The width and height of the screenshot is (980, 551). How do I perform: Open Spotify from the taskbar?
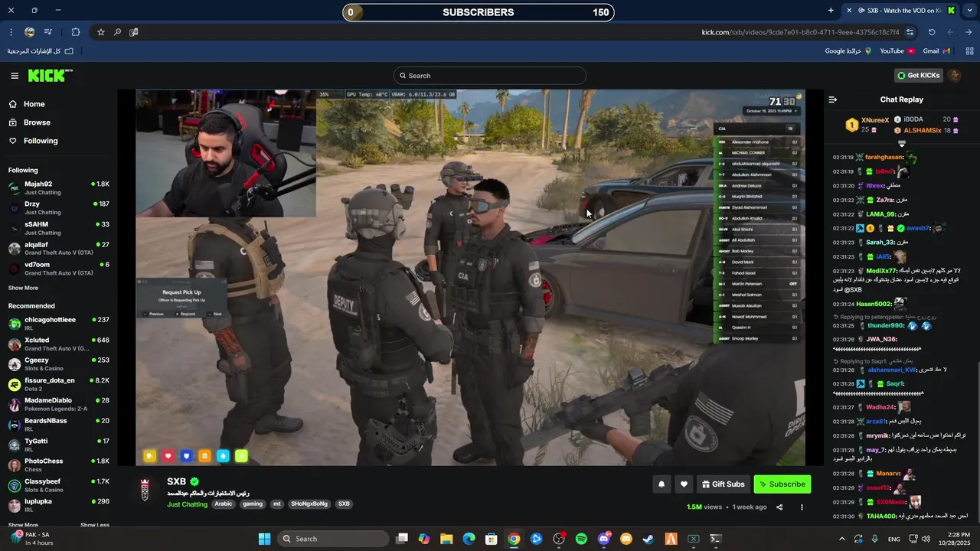click(x=581, y=539)
